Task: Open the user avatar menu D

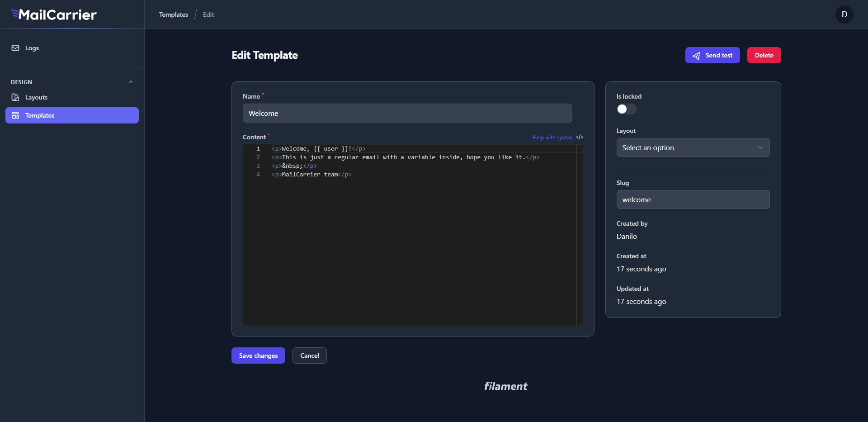Action: coord(844,14)
